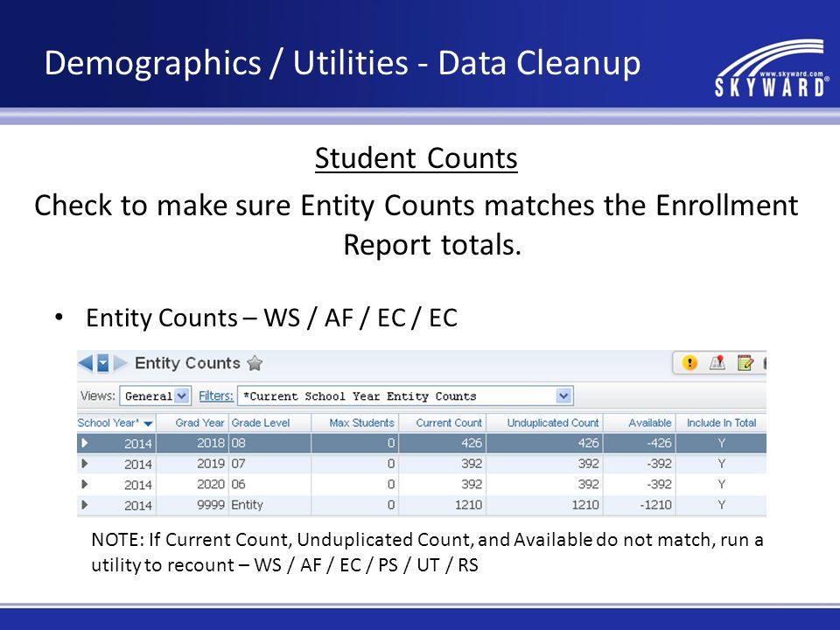840x630 pixels.
Task: Expand the grade 07 row
Action: tap(85, 464)
